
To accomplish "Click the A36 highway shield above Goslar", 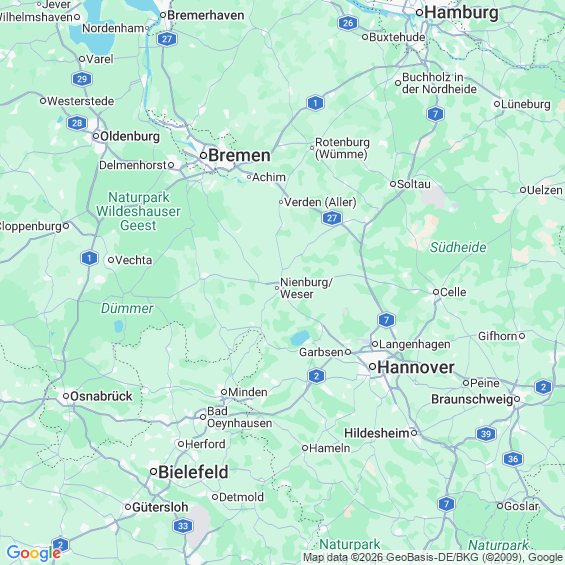I will [513, 459].
